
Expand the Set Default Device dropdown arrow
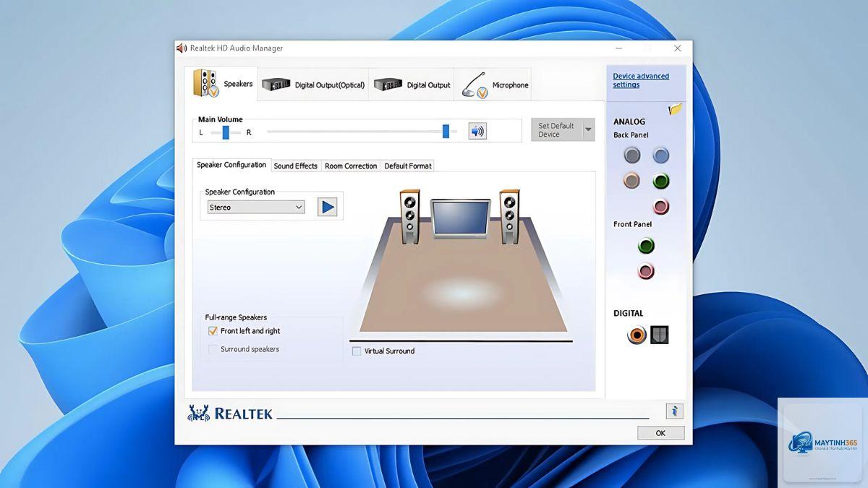pyautogui.click(x=588, y=130)
